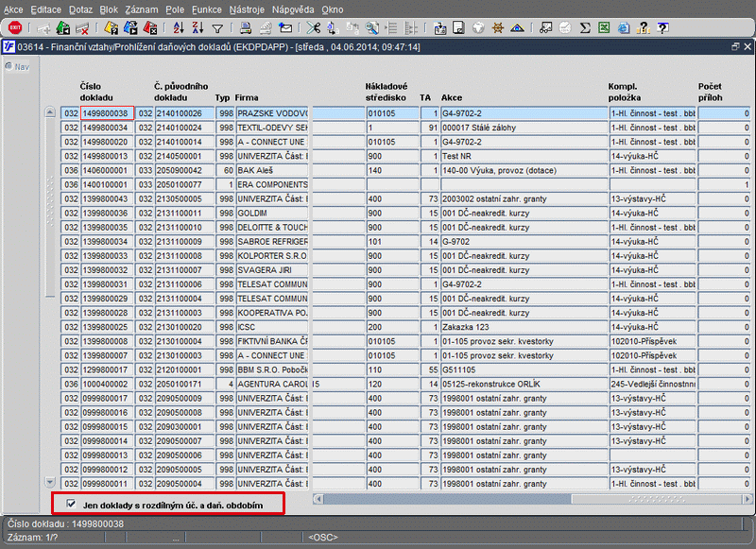Click the vertical scrollbar down arrow
This screenshot has height=549, width=756.
pyautogui.click(x=50, y=482)
